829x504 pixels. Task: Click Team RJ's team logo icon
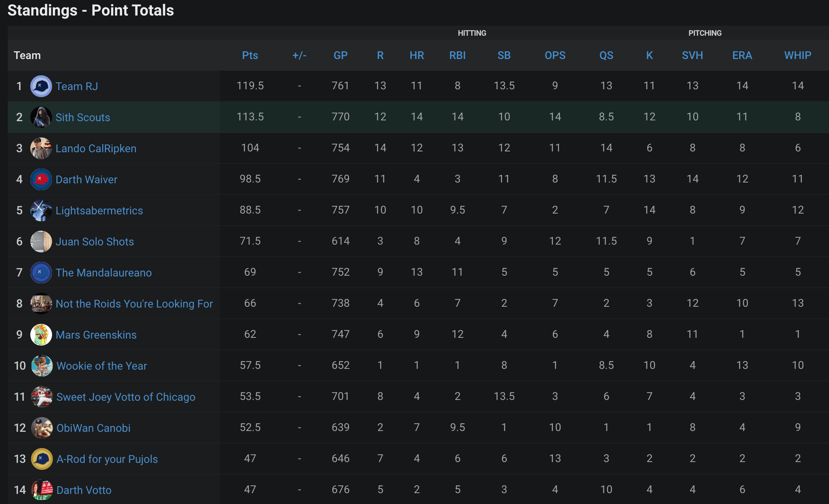point(41,86)
